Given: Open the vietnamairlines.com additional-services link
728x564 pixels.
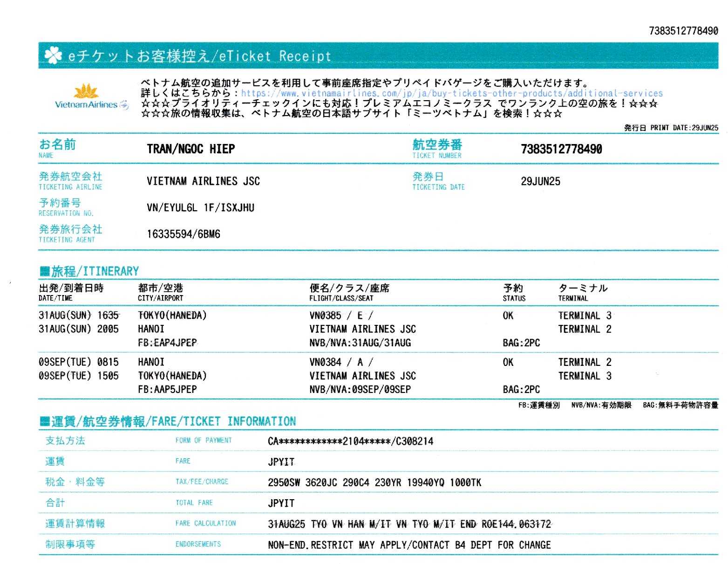Looking at the screenshot, I should (451, 93).
